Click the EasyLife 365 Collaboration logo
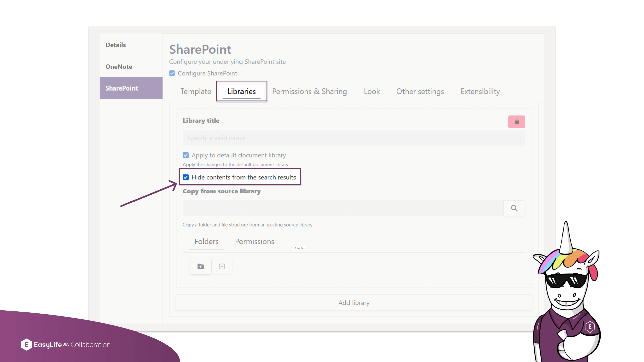Viewport: 644px width, 362px height. click(65, 344)
